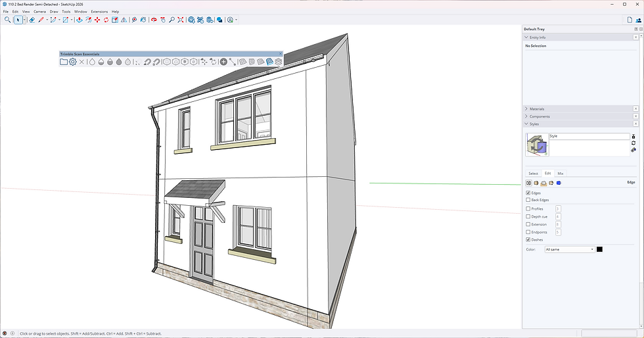Click the Profiles value field

click(x=558, y=209)
